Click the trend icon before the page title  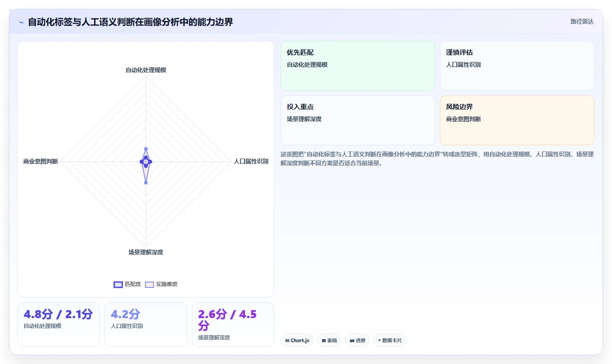21,22
